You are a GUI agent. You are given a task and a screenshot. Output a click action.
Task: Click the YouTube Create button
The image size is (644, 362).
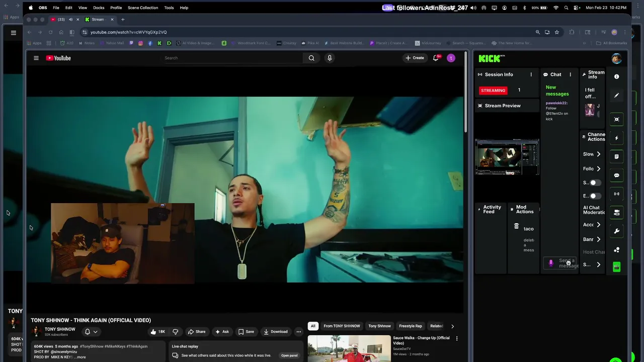point(415,58)
